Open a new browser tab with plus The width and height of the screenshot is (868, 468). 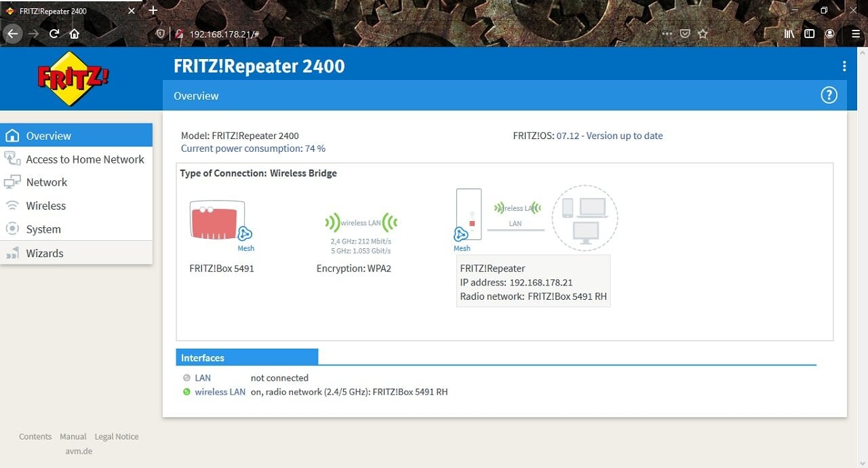(x=153, y=10)
